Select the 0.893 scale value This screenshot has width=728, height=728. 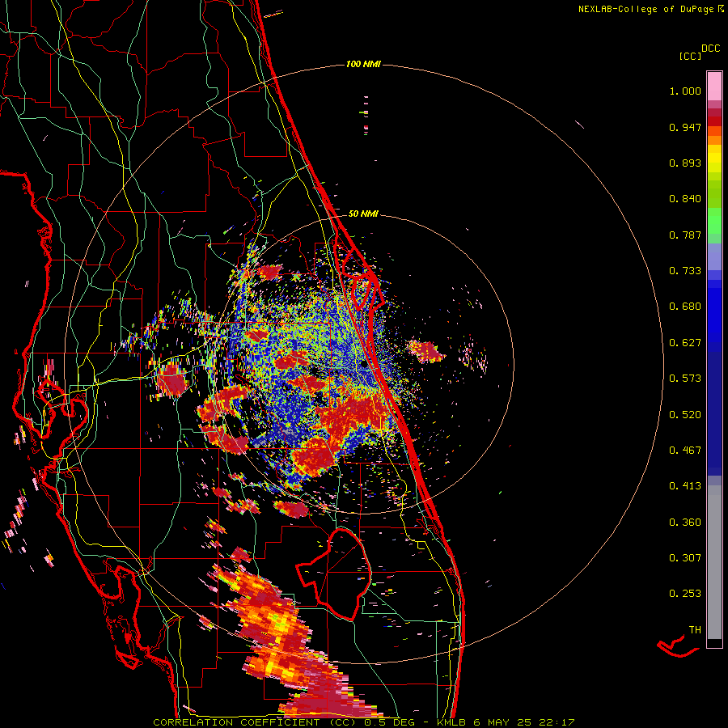(x=685, y=163)
